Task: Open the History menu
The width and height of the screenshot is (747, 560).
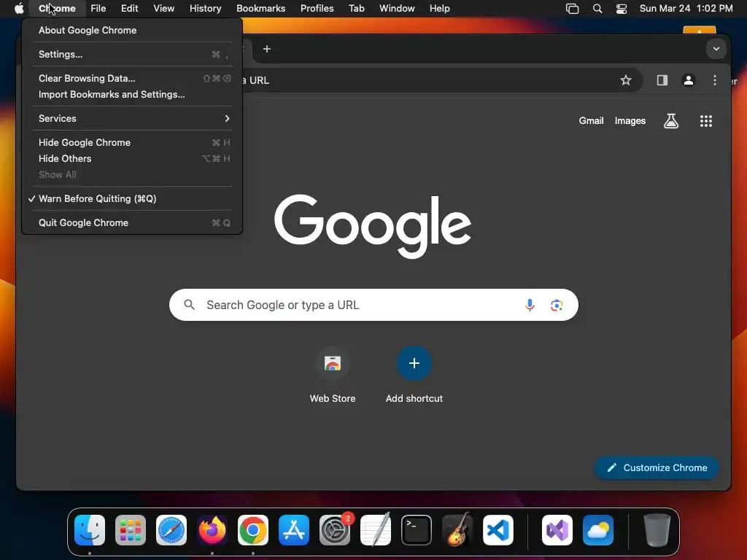Action: pyautogui.click(x=205, y=8)
